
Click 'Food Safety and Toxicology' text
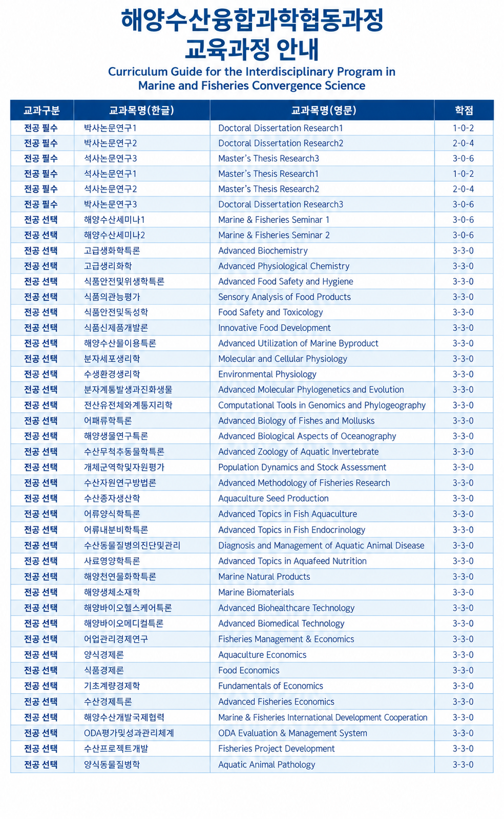270,312
